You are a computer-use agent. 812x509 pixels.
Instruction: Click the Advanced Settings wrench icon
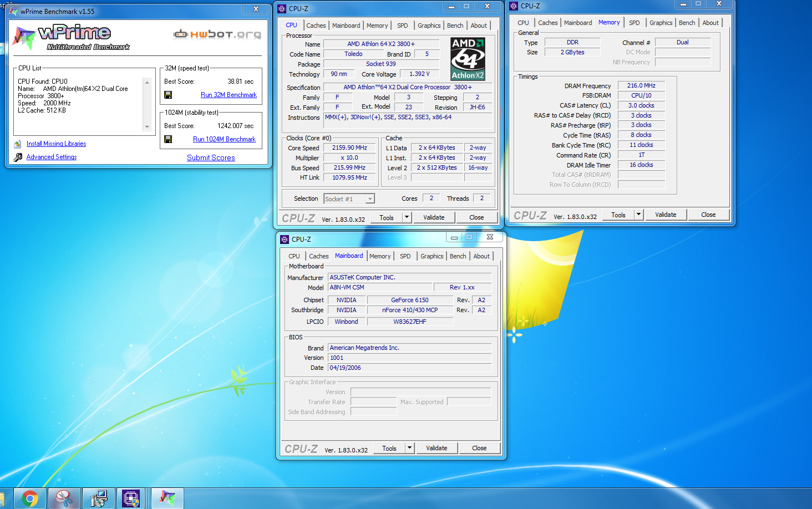point(18,157)
